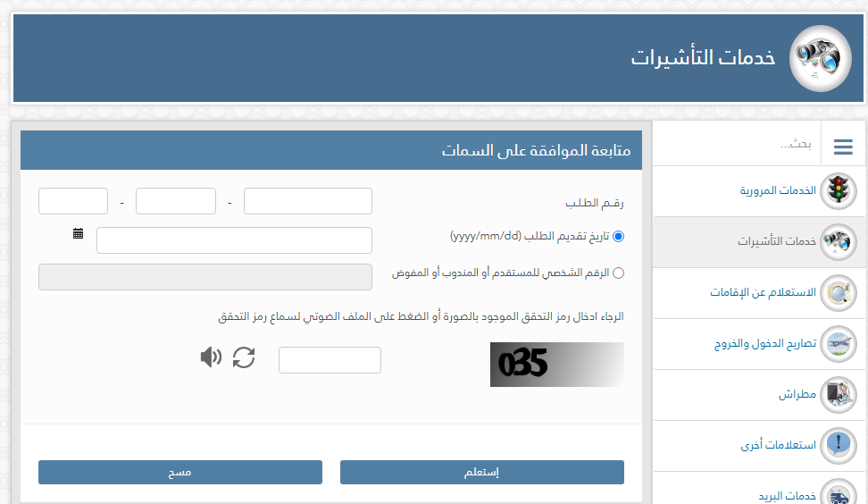Click the airplane icon for تصاريح الدخول والخروج
Viewport: 868px width, 504px height.
838,343
